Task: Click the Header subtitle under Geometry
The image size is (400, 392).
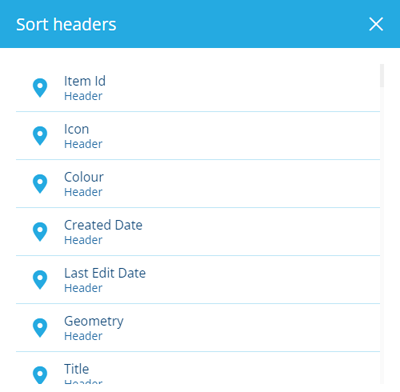Action: [83, 336]
